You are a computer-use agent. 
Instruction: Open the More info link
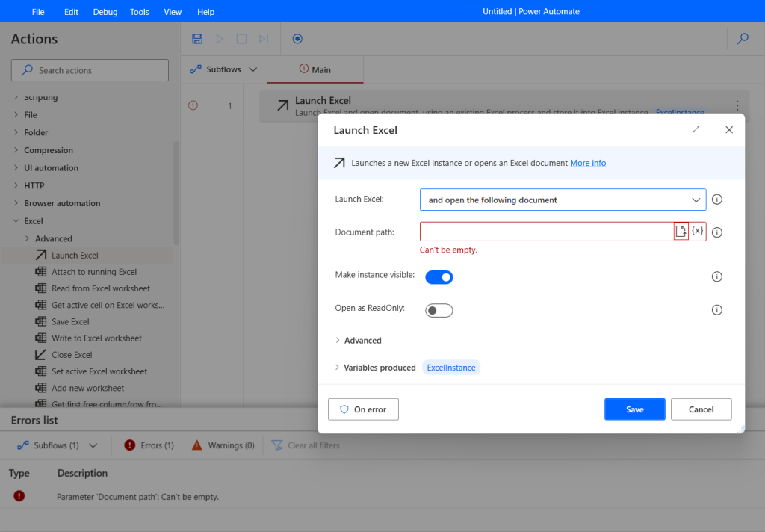588,163
